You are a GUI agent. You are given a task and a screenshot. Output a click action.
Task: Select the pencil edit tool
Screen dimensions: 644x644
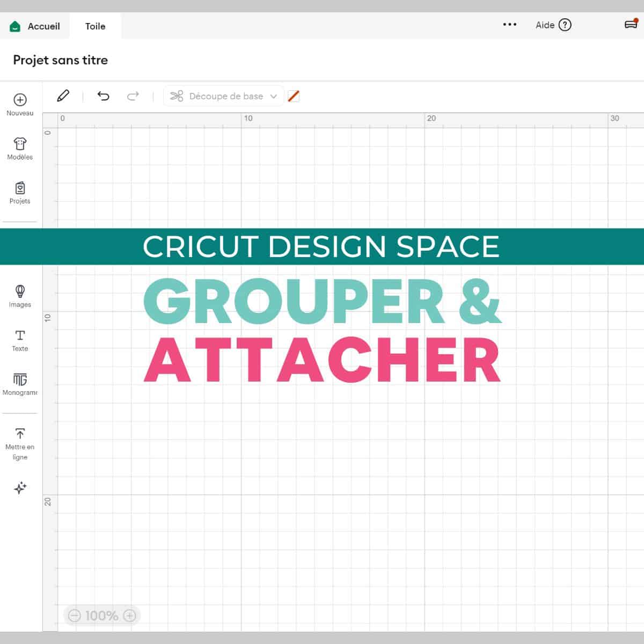[x=63, y=96]
